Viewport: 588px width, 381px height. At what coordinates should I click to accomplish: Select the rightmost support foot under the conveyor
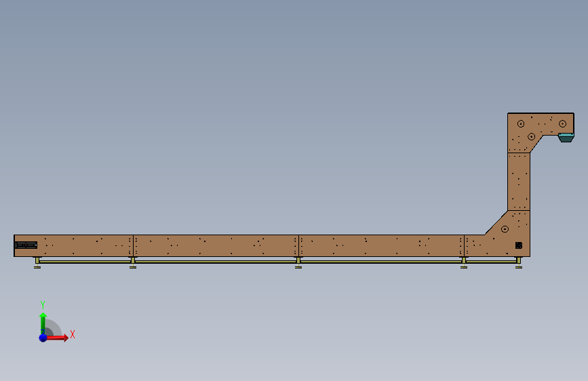pos(519,263)
